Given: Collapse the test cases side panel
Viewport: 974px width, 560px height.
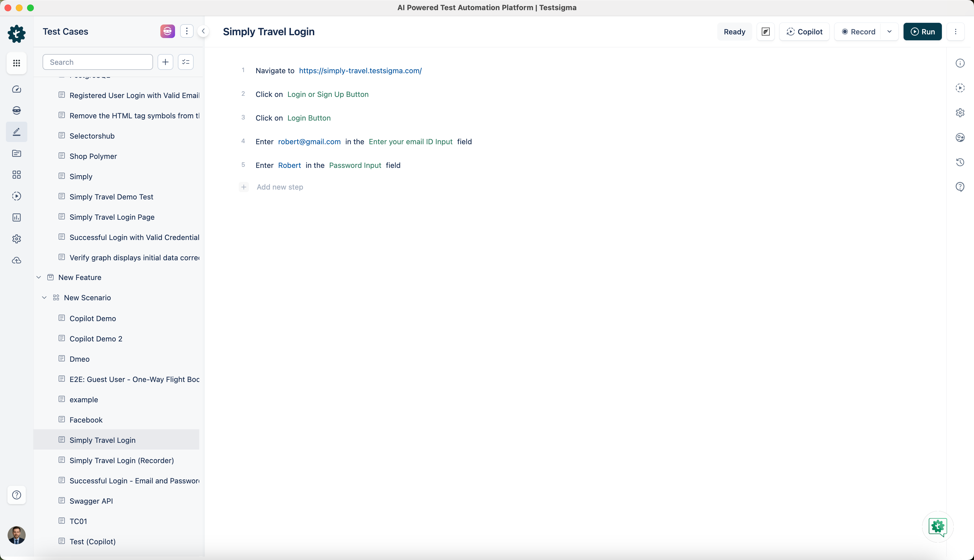Looking at the screenshot, I should (x=203, y=31).
